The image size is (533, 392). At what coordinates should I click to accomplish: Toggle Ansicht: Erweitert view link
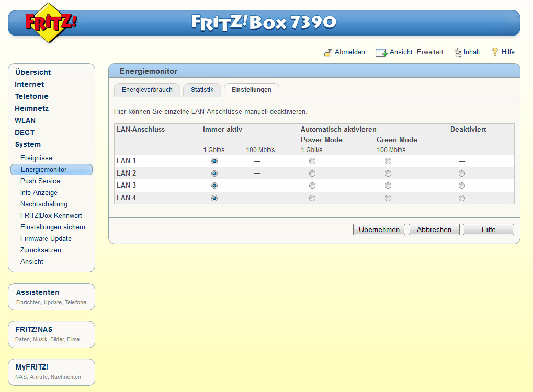point(416,52)
